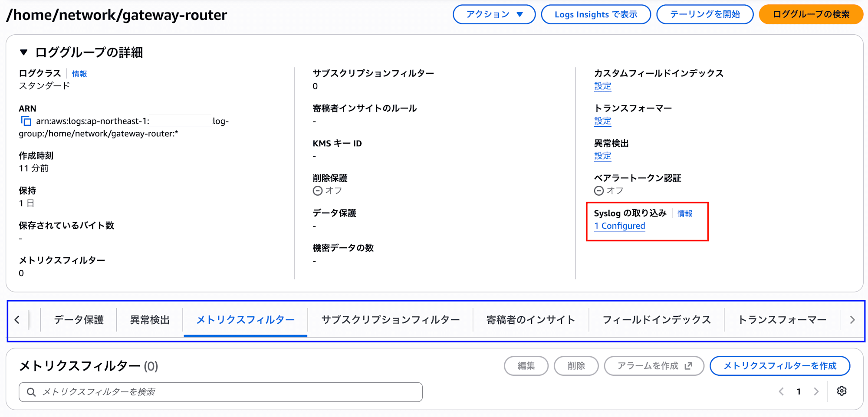The height and width of the screenshot is (417, 868).
Task: Click the search magnifier icon in metric filter search
Action: pyautogui.click(x=31, y=392)
